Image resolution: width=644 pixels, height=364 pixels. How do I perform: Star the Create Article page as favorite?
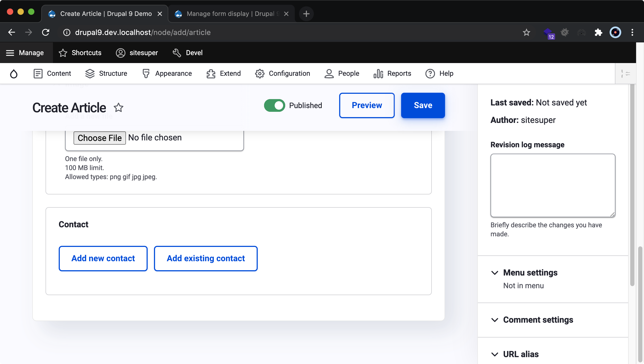point(119,108)
